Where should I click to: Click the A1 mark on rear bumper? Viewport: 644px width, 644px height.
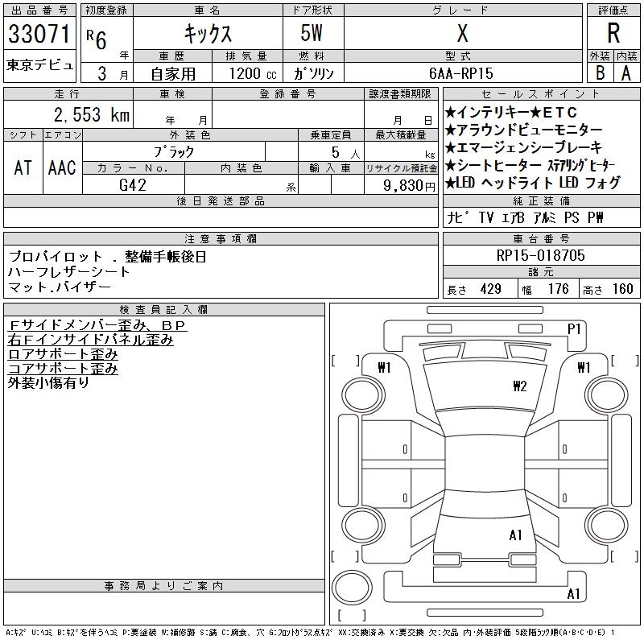(x=573, y=593)
